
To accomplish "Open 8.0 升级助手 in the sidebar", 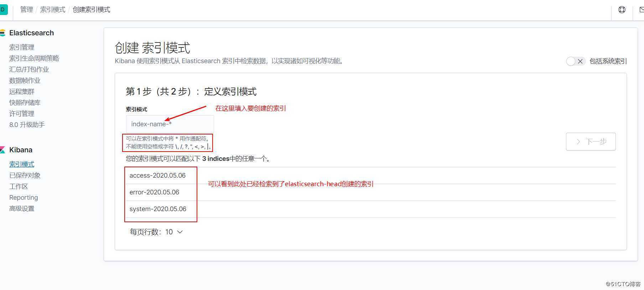I will click(27, 124).
